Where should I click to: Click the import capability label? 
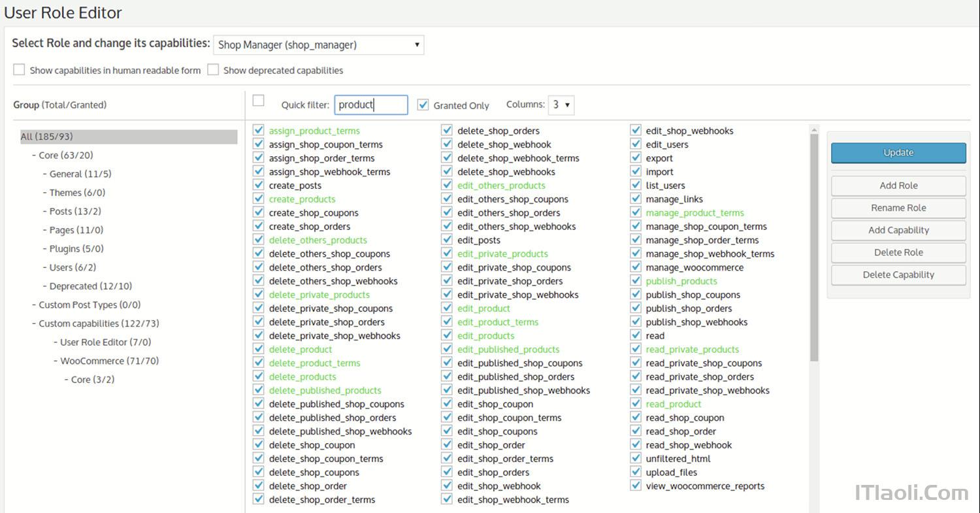click(x=659, y=172)
